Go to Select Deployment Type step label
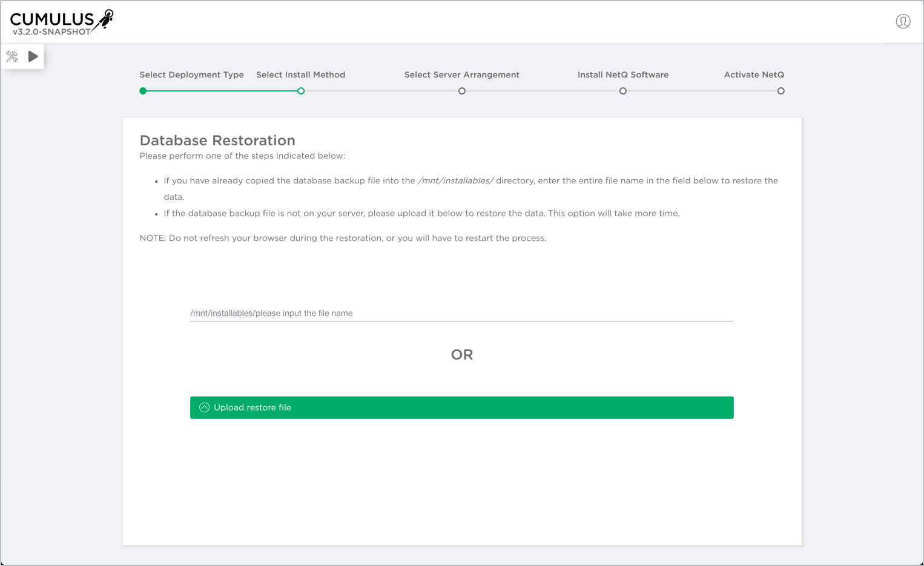The image size is (924, 566). click(x=191, y=75)
